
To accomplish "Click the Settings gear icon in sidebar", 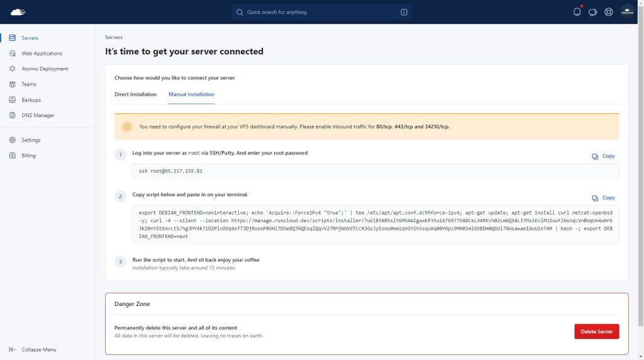I will point(13,140).
